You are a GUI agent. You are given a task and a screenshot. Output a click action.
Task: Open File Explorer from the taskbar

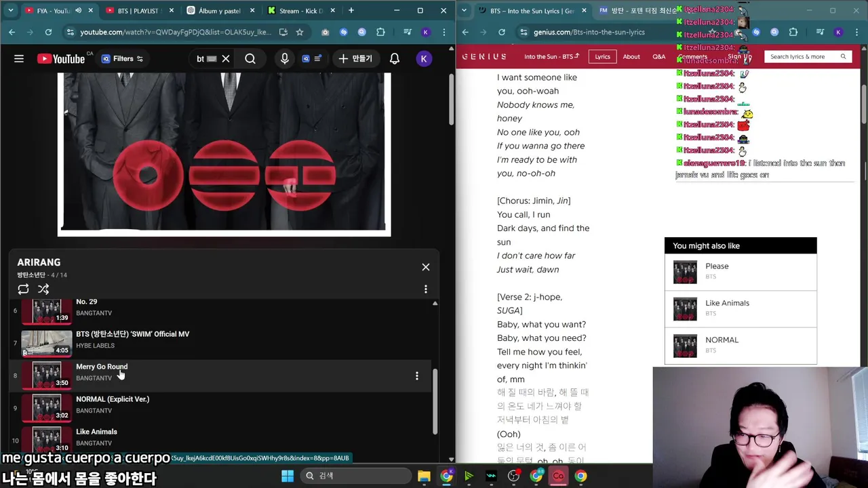pos(424,476)
